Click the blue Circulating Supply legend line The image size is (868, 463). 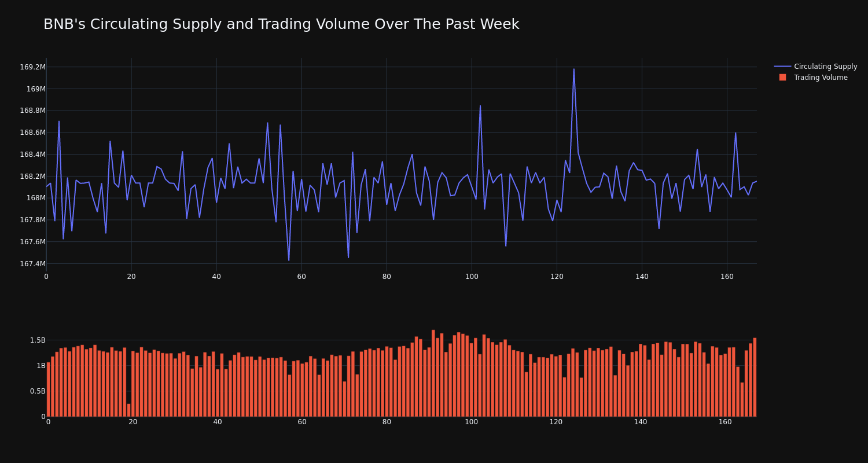coord(782,67)
